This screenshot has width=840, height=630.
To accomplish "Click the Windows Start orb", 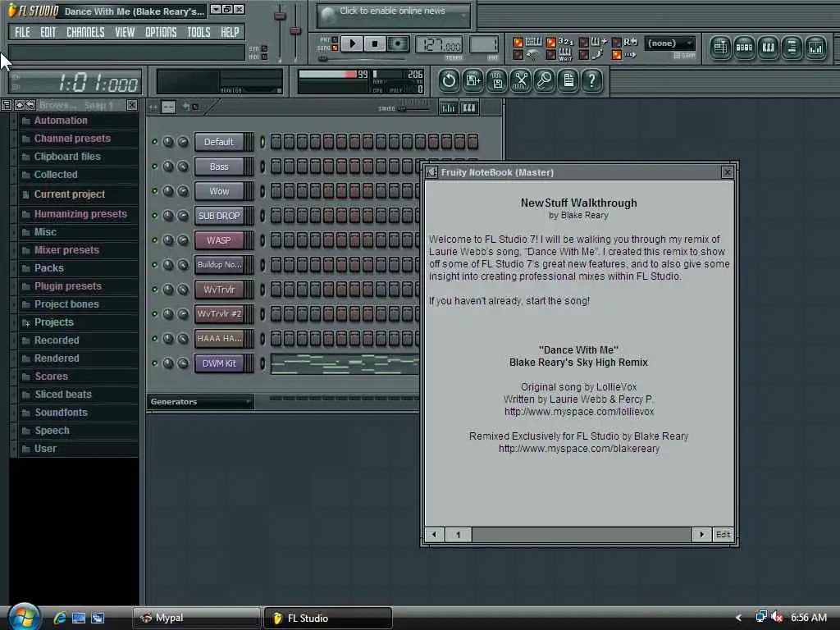I will [24, 617].
